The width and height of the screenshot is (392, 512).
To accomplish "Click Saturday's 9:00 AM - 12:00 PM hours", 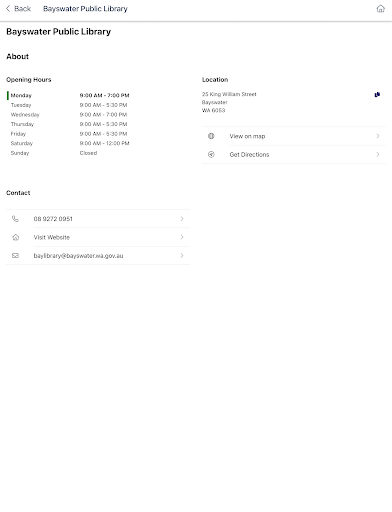I will pos(104,143).
